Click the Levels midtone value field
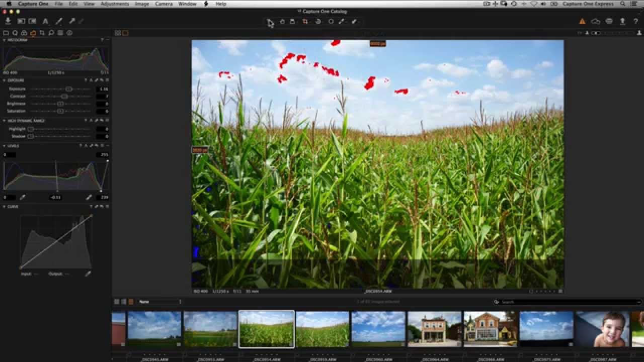The width and height of the screenshot is (644, 362). (56, 198)
